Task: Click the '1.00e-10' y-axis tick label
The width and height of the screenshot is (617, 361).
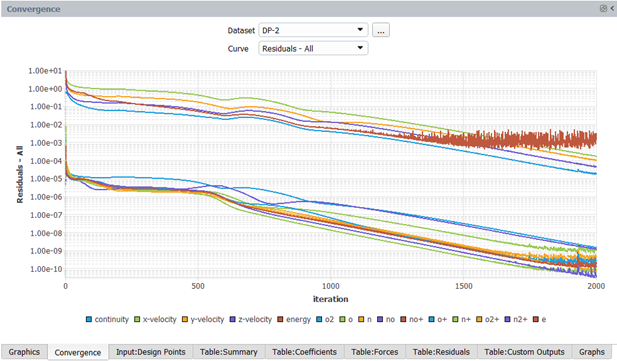Action: [46, 269]
